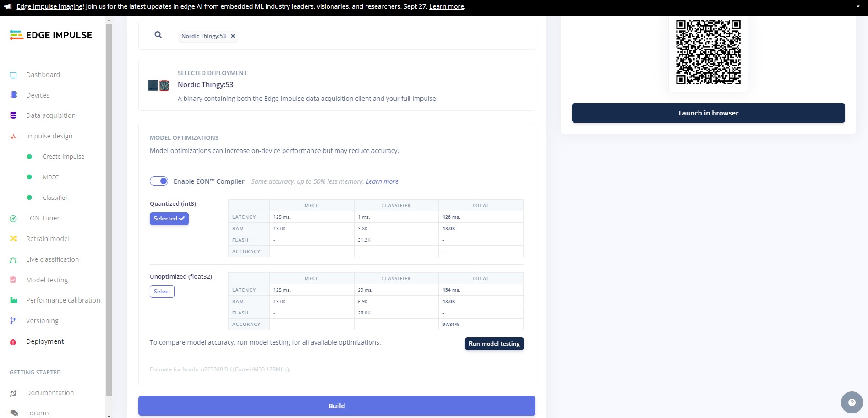Click the Unoptimized classifier latency 29 ms.

coord(365,290)
